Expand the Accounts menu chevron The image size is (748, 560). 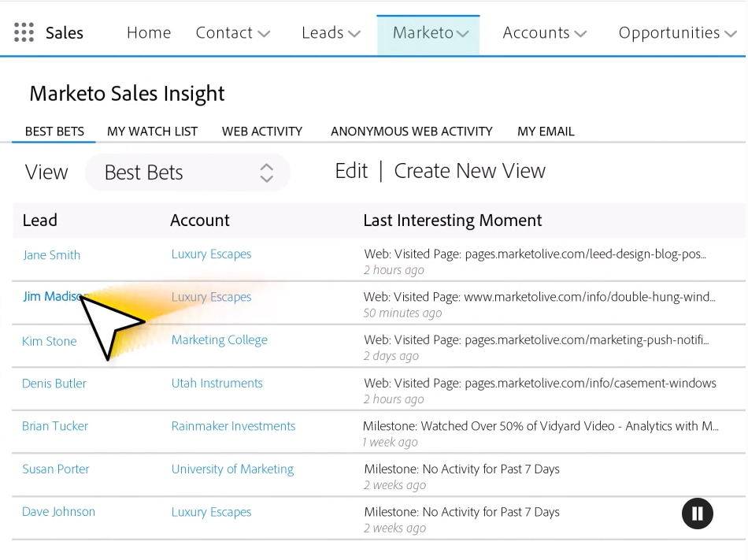(x=580, y=33)
